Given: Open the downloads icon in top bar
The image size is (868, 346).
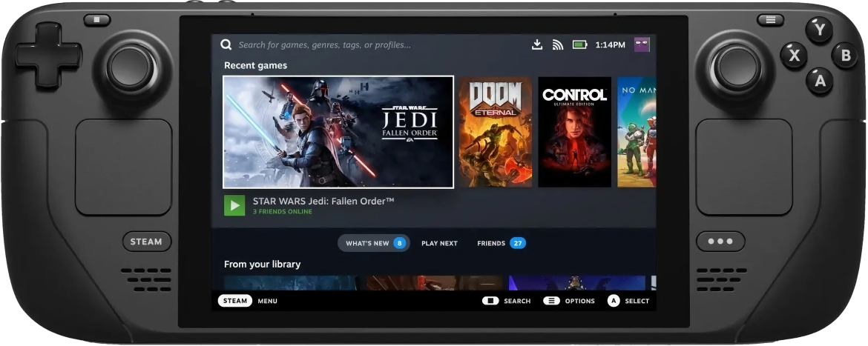Looking at the screenshot, I should pos(537,44).
